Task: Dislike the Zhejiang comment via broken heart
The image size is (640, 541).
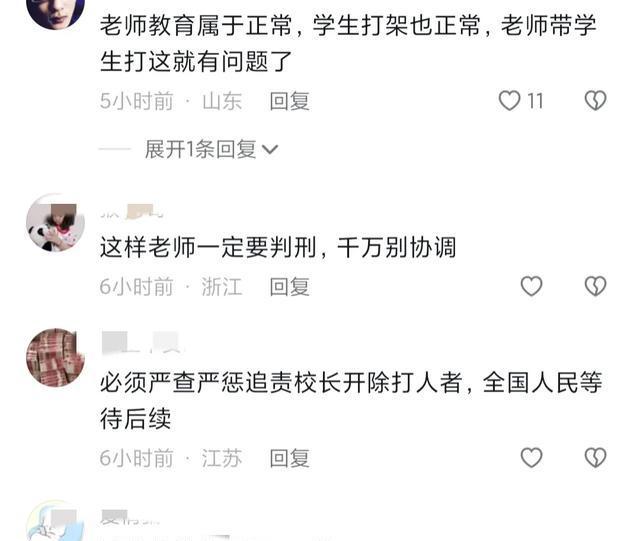Action: 596,286
